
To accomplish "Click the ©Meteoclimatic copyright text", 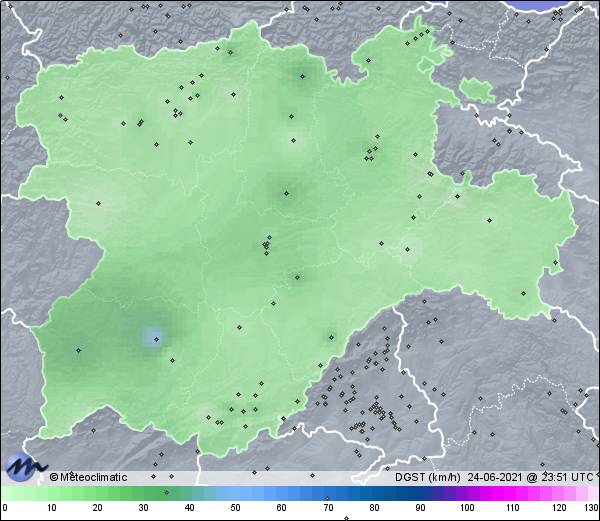I will coord(88,477).
